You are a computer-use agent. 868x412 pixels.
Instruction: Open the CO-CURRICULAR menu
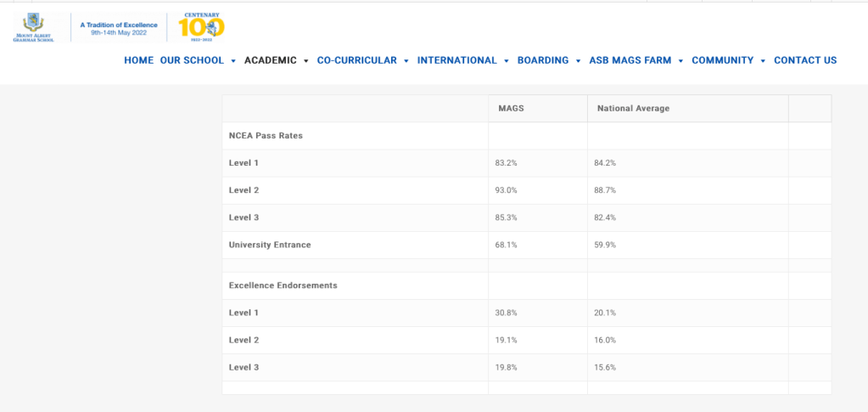tap(356, 60)
